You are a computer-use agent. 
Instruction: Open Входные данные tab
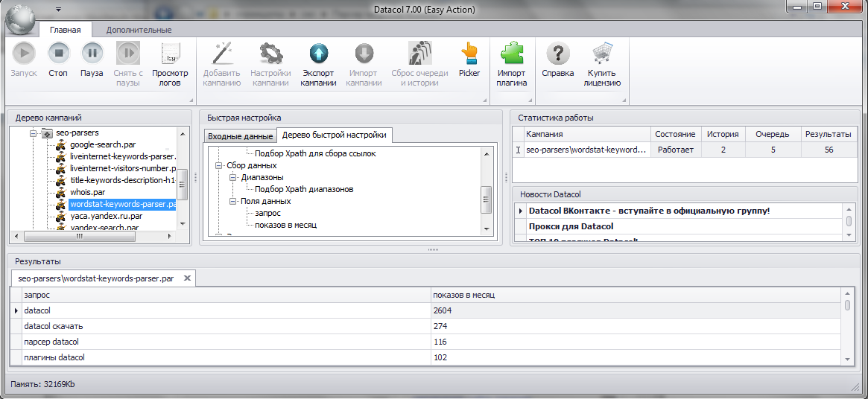(x=240, y=136)
